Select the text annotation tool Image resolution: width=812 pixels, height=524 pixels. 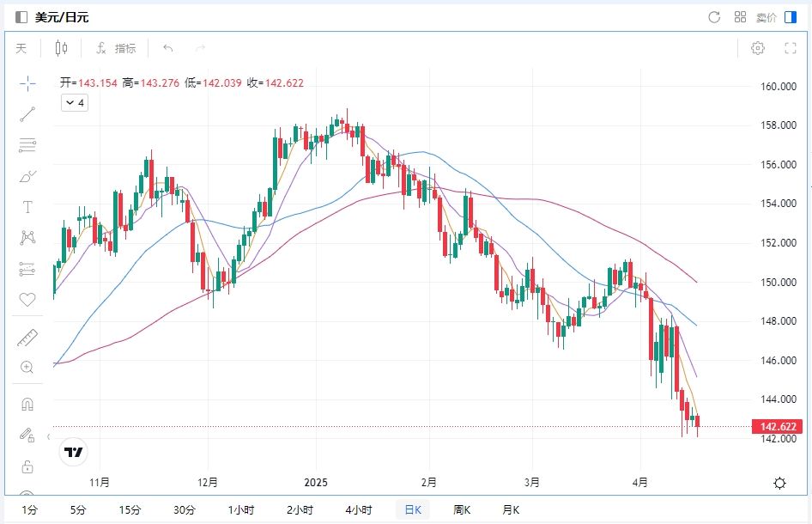(x=27, y=207)
